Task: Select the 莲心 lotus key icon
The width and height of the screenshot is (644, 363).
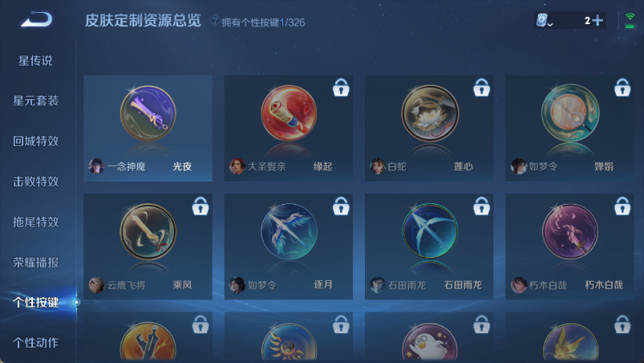Action: pyautogui.click(x=430, y=113)
